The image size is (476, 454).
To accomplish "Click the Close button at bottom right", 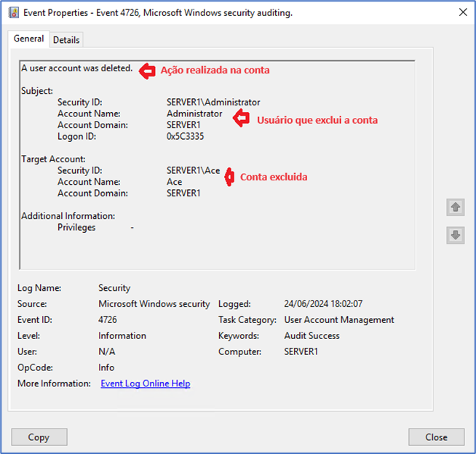I will coord(436,437).
